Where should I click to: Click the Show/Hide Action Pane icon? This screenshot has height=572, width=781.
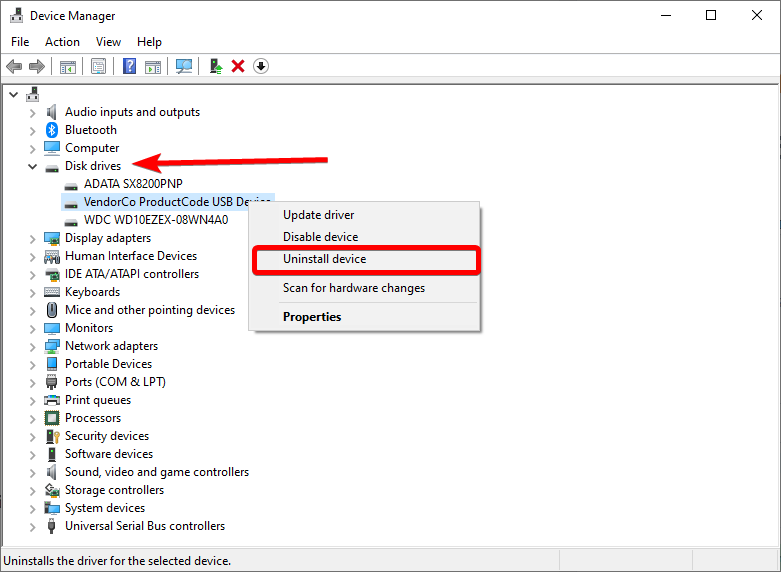153,66
